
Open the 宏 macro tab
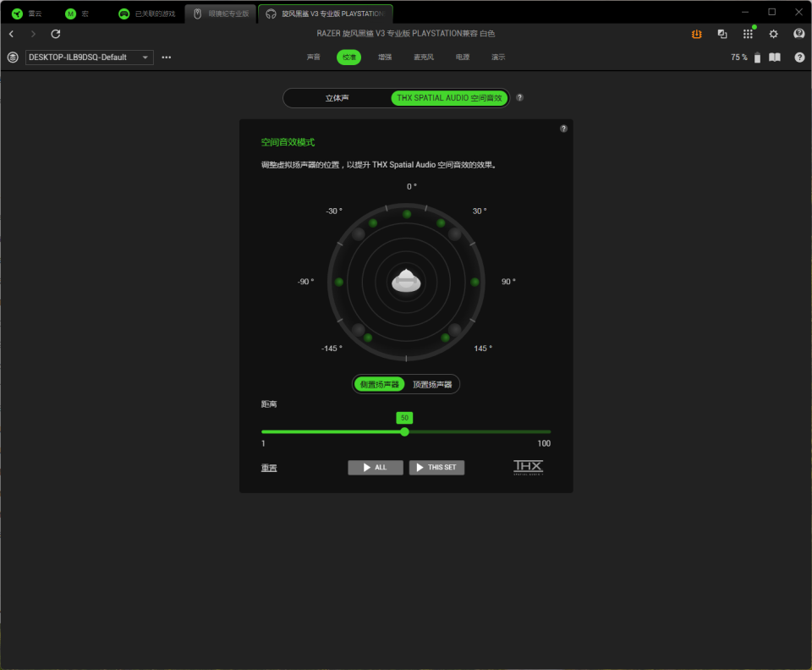point(77,14)
